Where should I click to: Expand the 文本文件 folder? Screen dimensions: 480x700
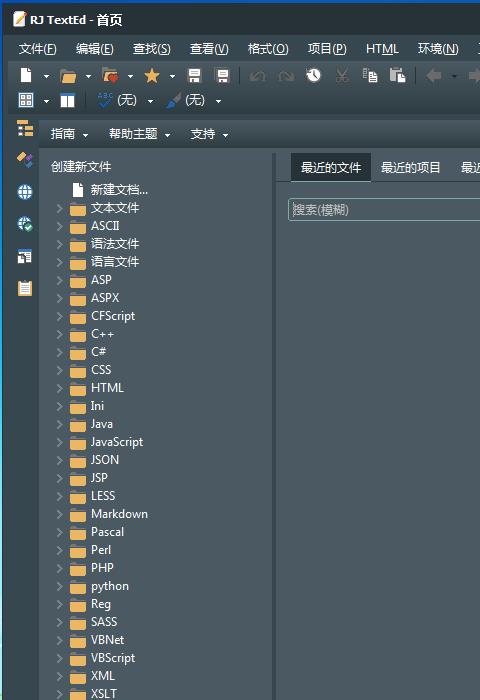click(x=59, y=208)
